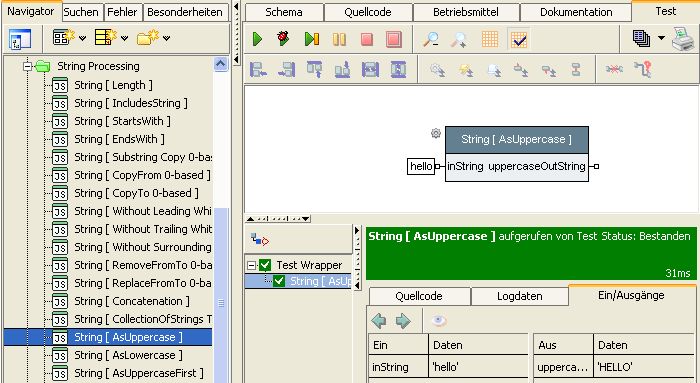Screen dimensions: 700x383
Task: Run the test with green play icon
Action: click(x=257, y=39)
